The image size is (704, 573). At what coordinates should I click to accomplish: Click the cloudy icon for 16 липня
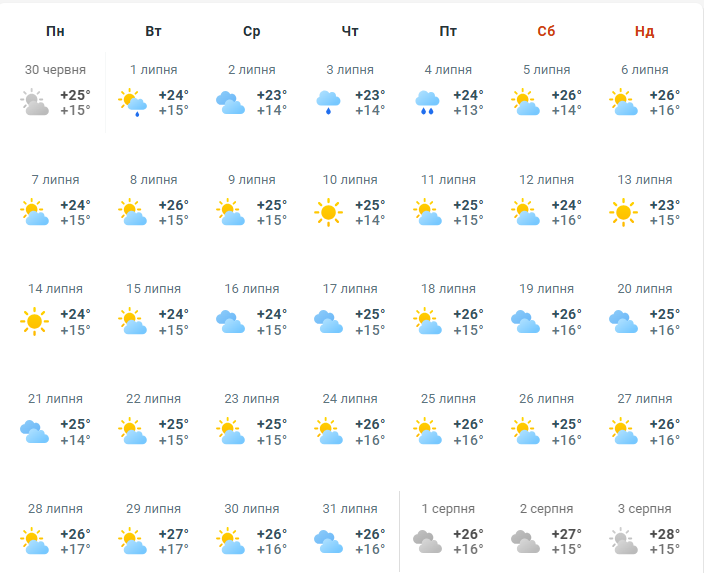[230, 322]
